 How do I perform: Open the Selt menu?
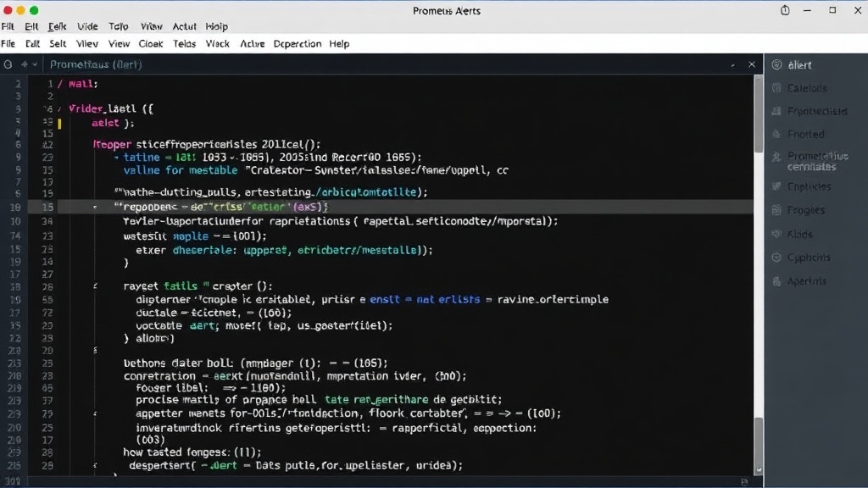coord(58,44)
